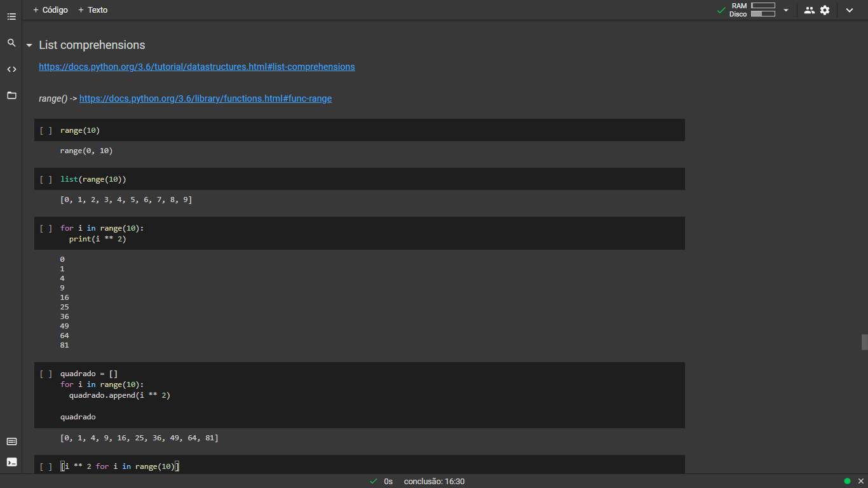The height and width of the screenshot is (488, 868).
Task: Run the list comprehension cell
Action: pyautogui.click(x=46, y=466)
